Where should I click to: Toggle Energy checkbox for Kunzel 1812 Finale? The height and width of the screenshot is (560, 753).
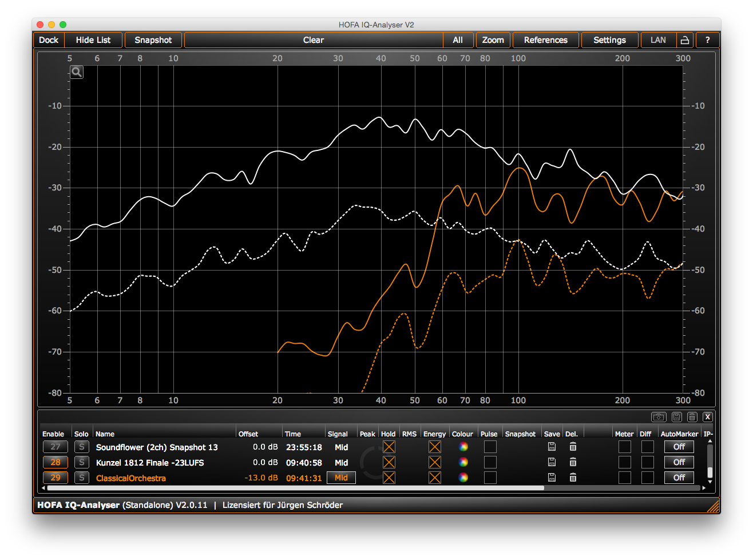point(435,462)
